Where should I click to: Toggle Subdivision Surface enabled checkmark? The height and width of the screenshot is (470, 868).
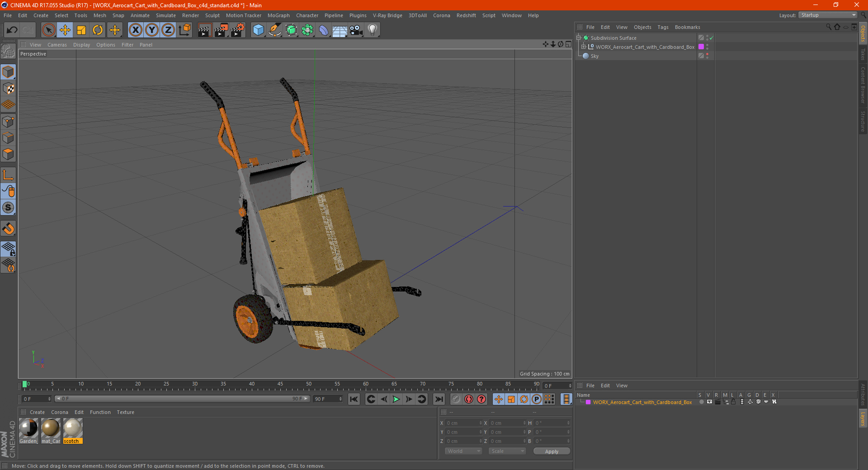tap(711, 38)
